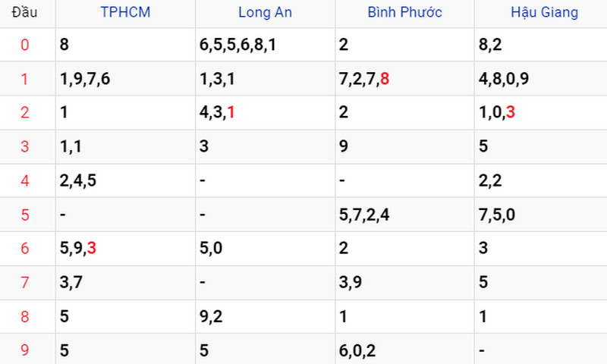The height and width of the screenshot is (364, 607).
Task: Click Bình Phước cell 5,7,2,4
Action: tap(364, 215)
